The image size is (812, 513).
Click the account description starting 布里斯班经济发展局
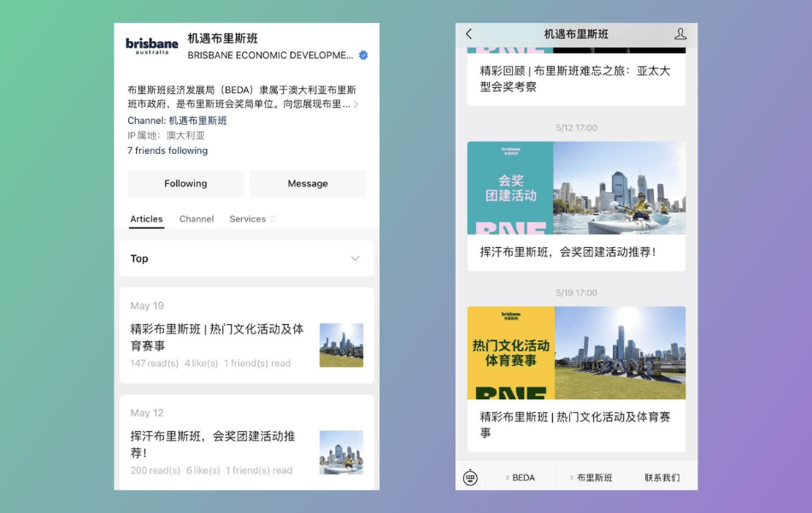[242, 97]
